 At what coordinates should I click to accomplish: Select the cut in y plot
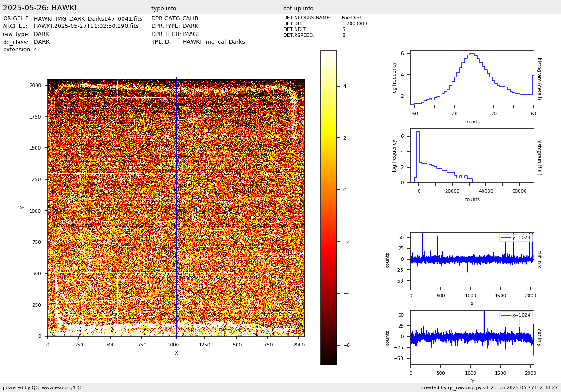coord(472,337)
